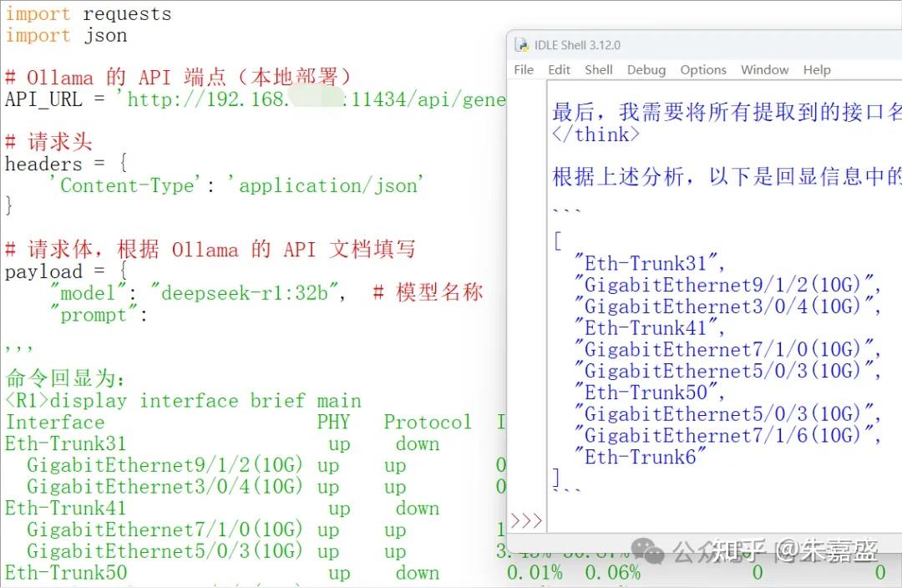The height and width of the screenshot is (588, 902).
Task: Open the Window menu
Action: pyautogui.click(x=764, y=70)
